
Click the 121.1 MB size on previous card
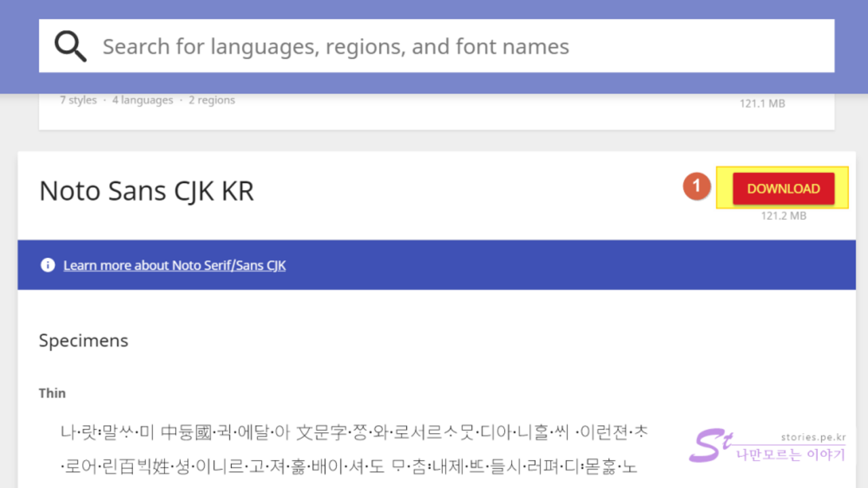pyautogui.click(x=762, y=104)
